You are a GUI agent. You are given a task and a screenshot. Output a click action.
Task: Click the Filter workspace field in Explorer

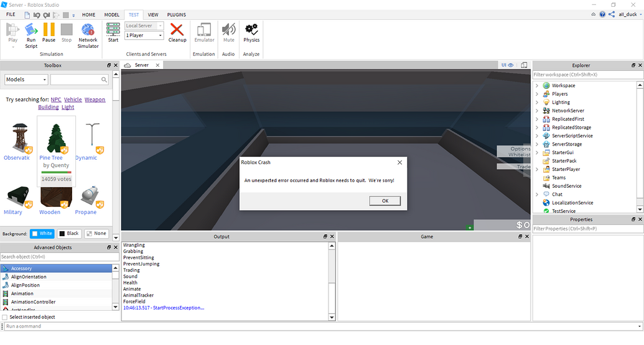(x=588, y=75)
